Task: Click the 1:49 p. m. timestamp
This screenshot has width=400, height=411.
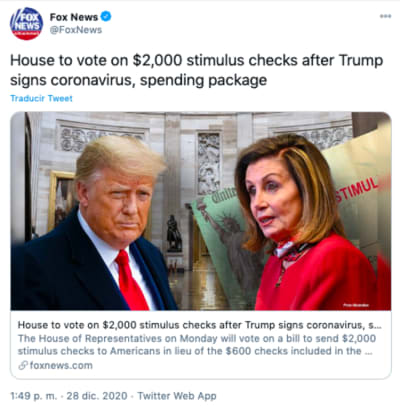Action: (x=34, y=396)
